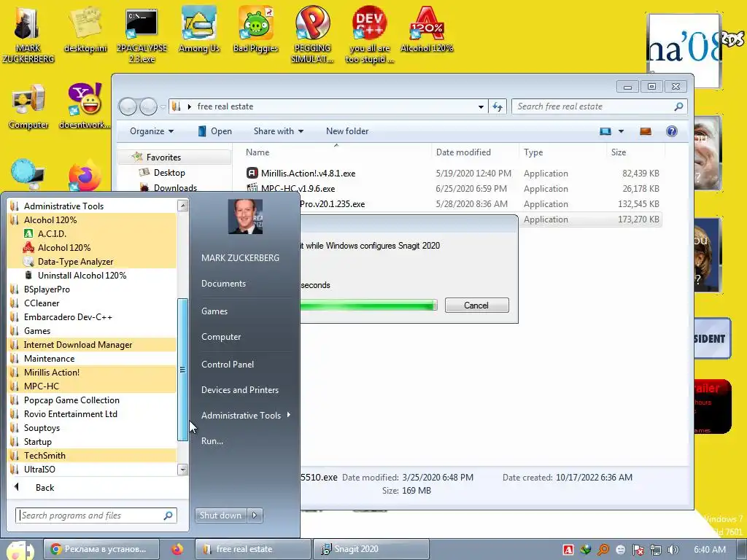The image size is (747, 560).
Task: Launch Alcohol 120% desktop shortcut
Action: coord(427,24)
